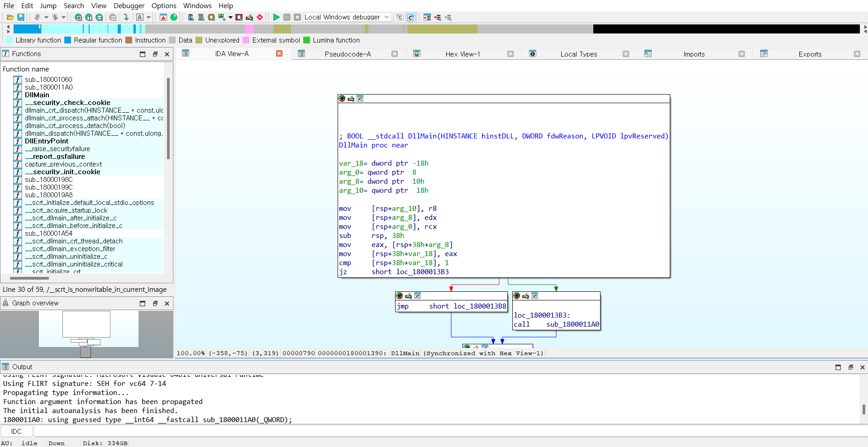This screenshot has width=868, height=447.
Task: Click the group nodes icon on the loc_1800013B3 node
Action: [534, 296]
